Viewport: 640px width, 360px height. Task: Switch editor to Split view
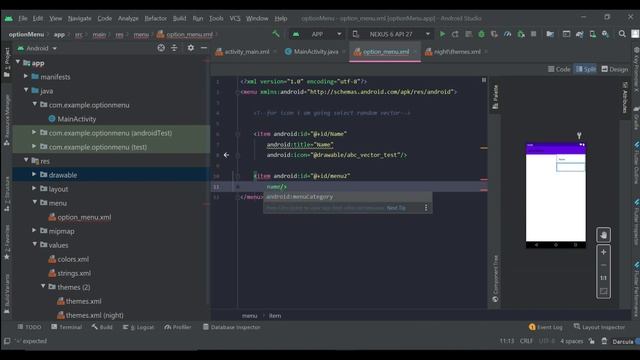586,69
